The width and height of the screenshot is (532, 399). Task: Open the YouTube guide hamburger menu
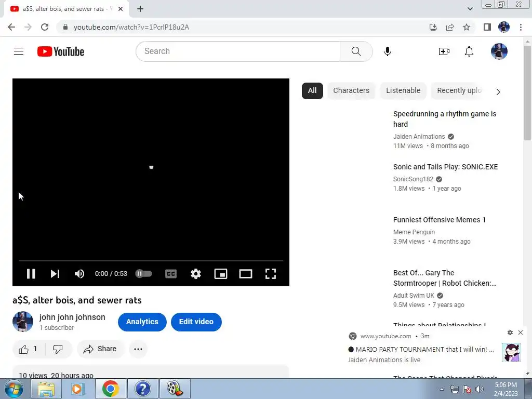pyautogui.click(x=19, y=51)
